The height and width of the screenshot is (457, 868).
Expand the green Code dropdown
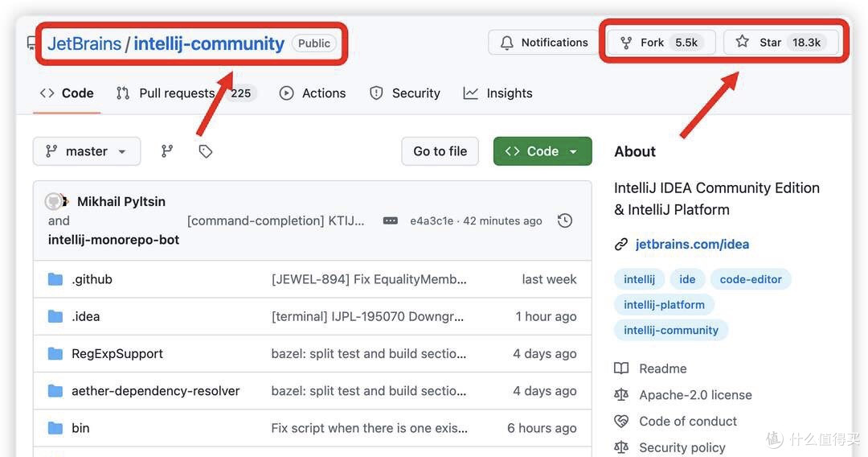coord(542,151)
